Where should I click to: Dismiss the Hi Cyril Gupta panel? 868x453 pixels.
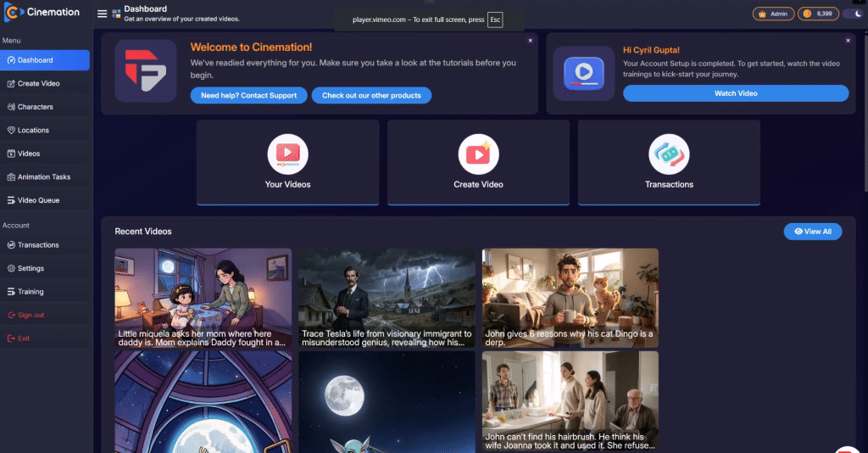pos(848,40)
